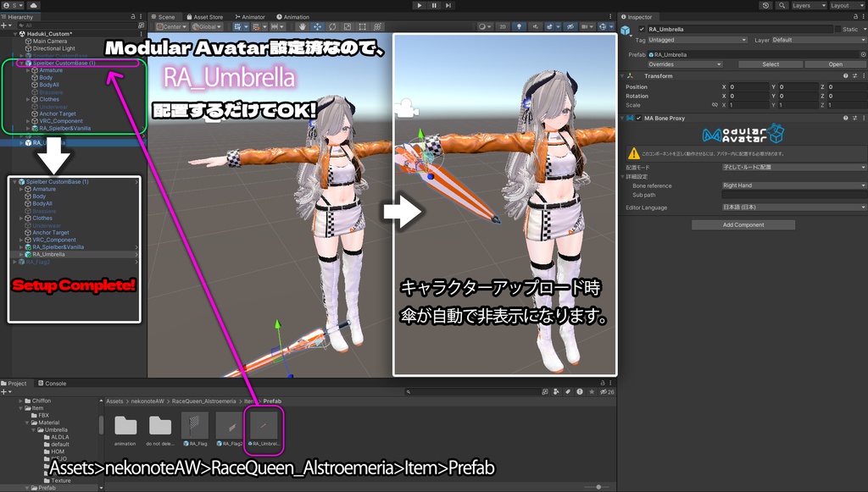The image size is (868, 492).
Task: Open the prefab object picker circle
Action: pyautogui.click(x=863, y=55)
